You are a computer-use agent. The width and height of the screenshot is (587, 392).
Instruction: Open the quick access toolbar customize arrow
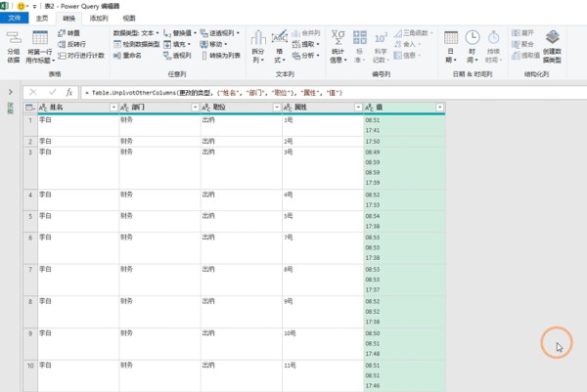coord(34,7)
